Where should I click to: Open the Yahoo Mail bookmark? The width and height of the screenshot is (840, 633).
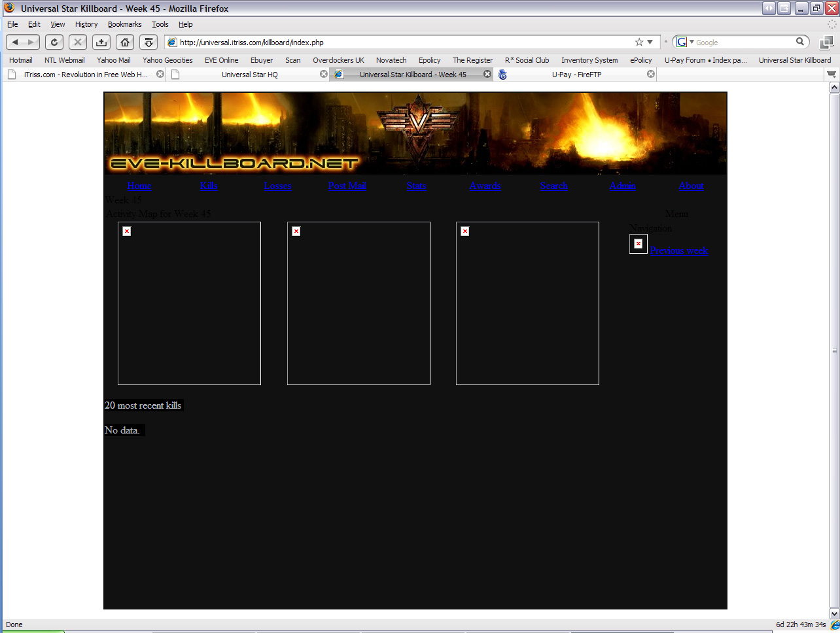(x=114, y=60)
